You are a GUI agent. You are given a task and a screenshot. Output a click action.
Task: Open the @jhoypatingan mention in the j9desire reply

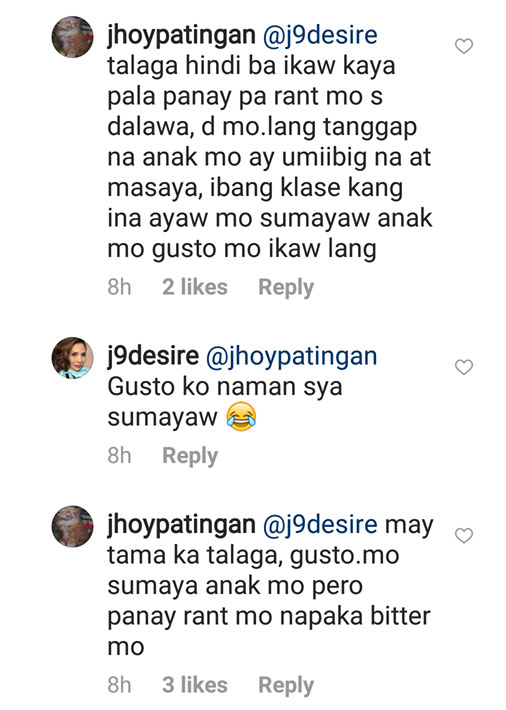291,357
